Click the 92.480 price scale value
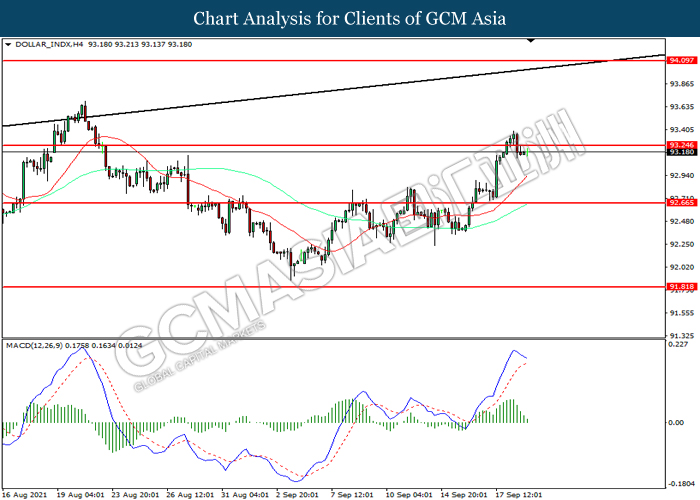The image size is (700, 500). click(x=682, y=221)
